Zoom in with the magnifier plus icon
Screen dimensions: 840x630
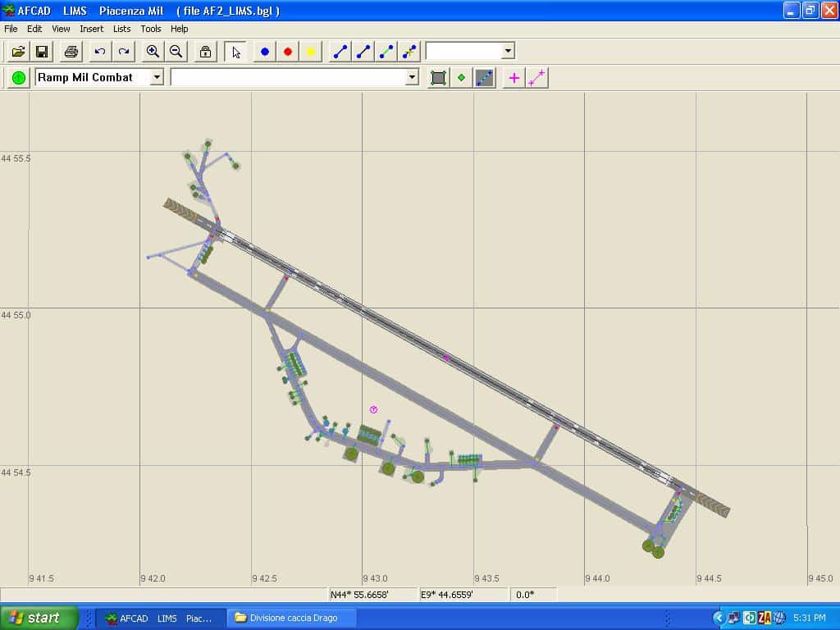(x=153, y=52)
